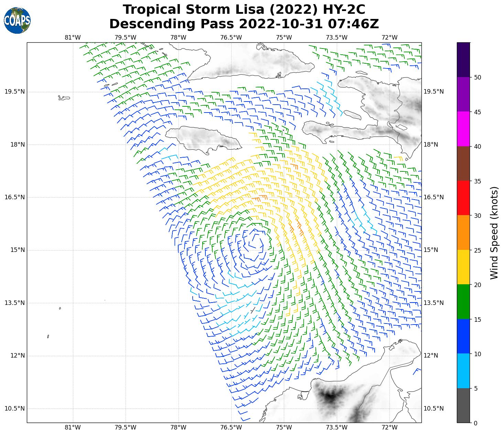The height and width of the screenshot is (435, 504).
Task: Select the cyan 5-10 knot colorbar segment
Action: [x=463, y=371]
